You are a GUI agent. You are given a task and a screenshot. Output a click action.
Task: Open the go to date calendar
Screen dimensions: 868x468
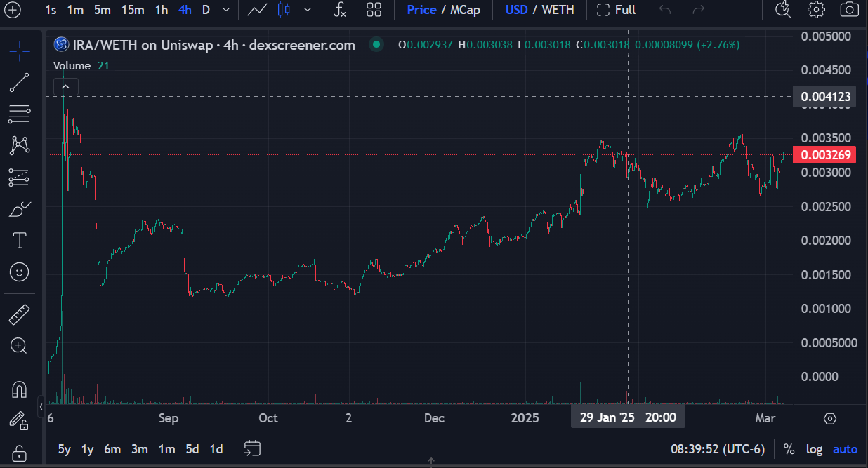(x=252, y=448)
